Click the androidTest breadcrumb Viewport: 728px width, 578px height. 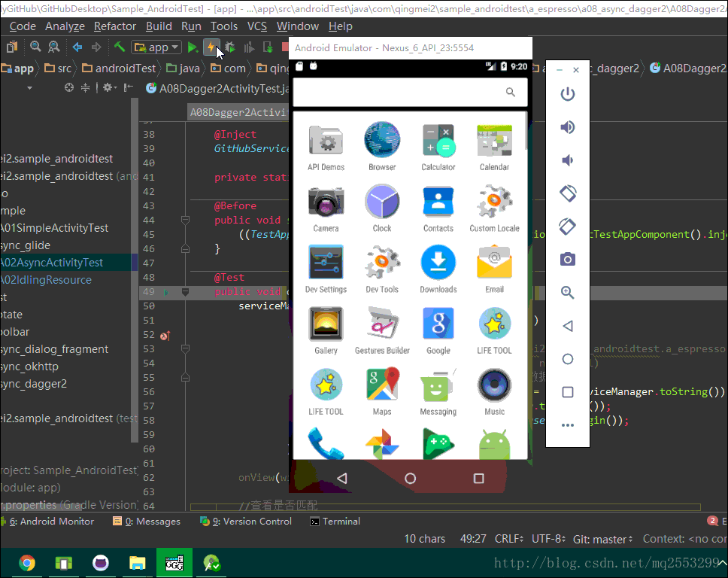click(x=120, y=68)
